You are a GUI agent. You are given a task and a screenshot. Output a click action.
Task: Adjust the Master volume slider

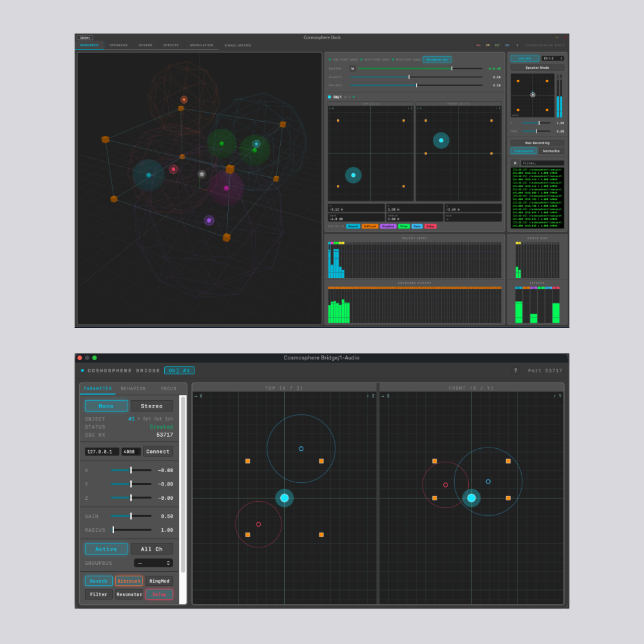420,69
